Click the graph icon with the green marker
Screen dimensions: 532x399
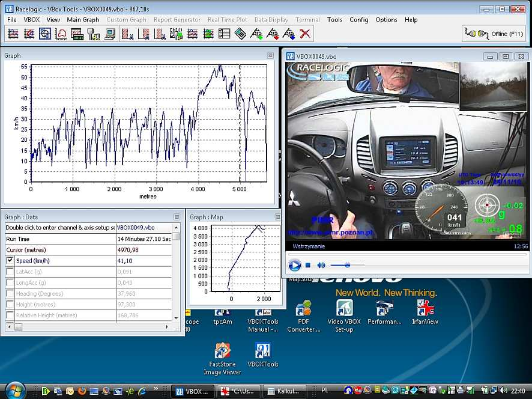pos(208,34)
